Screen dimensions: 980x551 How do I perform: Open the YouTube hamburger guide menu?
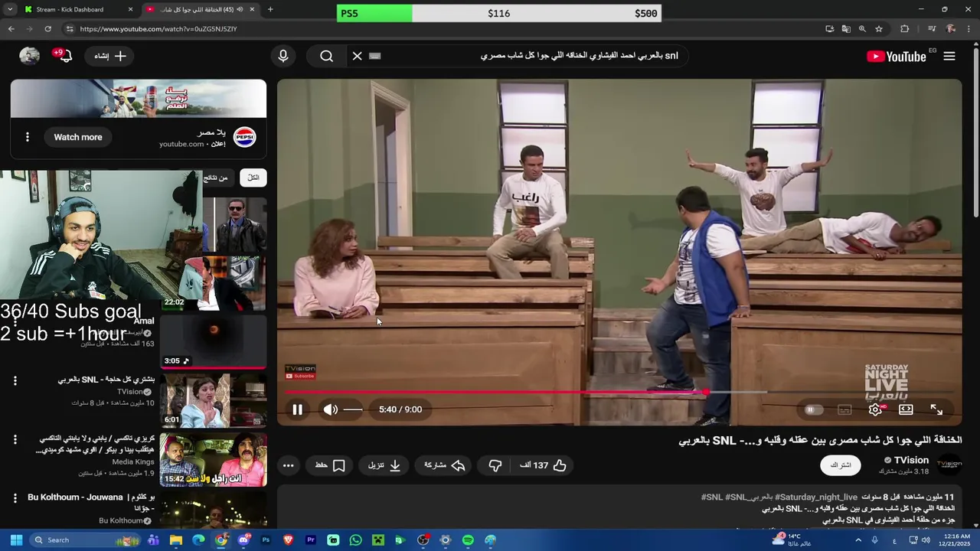click(949, 56)
